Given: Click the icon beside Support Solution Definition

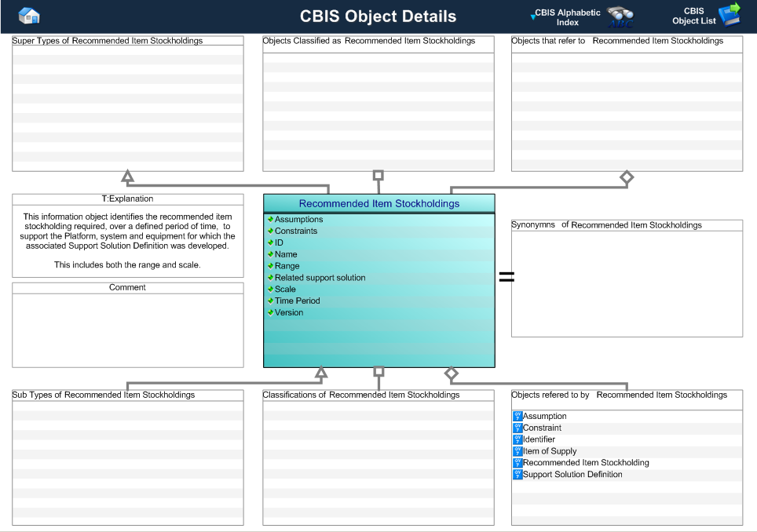Looking at the screenshot, I should click(517, 474).
